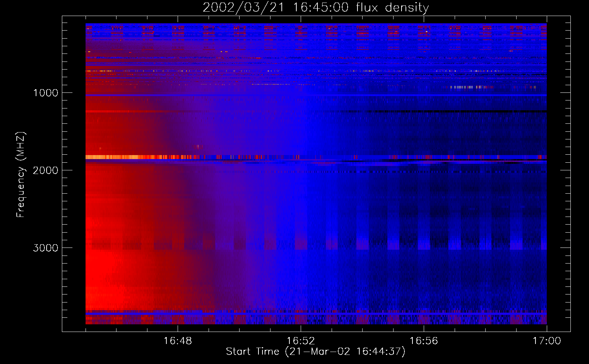The width and height of the screenshot is (589, 364).
Task: Click the plot title '2002/03/21 16:45:00 flux density'
Action: [x=316, y=7]
